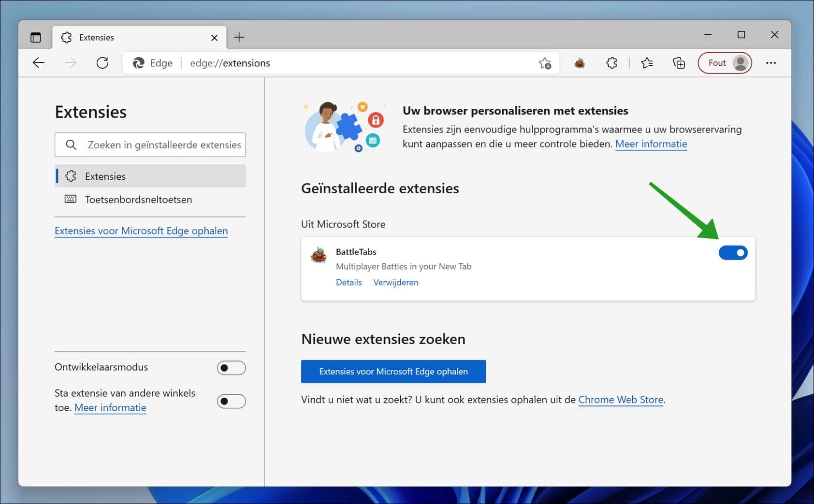This screenshot has width=814, height=504.
Task: Click the blue Extensies voor Microsoft Edge ophalen button
Action: click(x=393, y=372)
